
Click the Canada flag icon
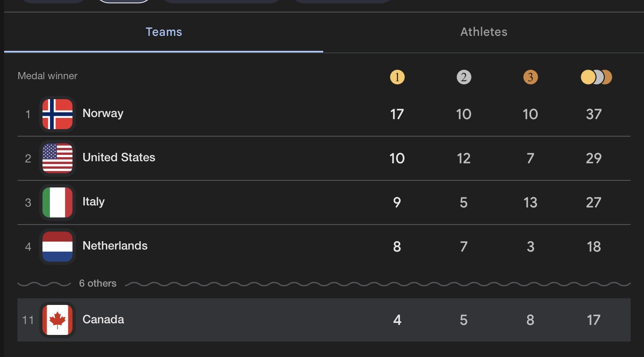57,320
